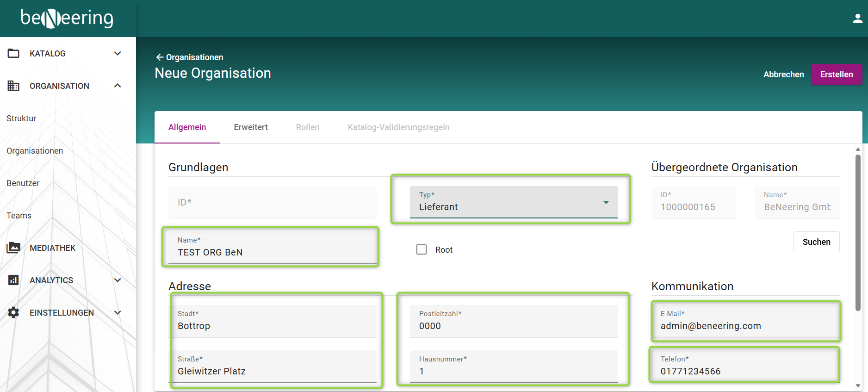Click the Name field with TEST ORG BeN
The width and height of the screenshot is (868, 392).
point(272,252)
